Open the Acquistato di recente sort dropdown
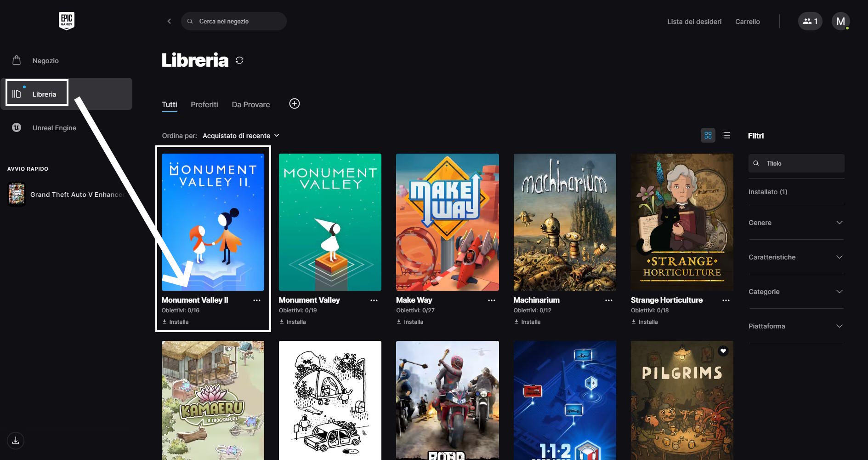The height and width of the screenshot is (460, 868). tap(241, 136)
